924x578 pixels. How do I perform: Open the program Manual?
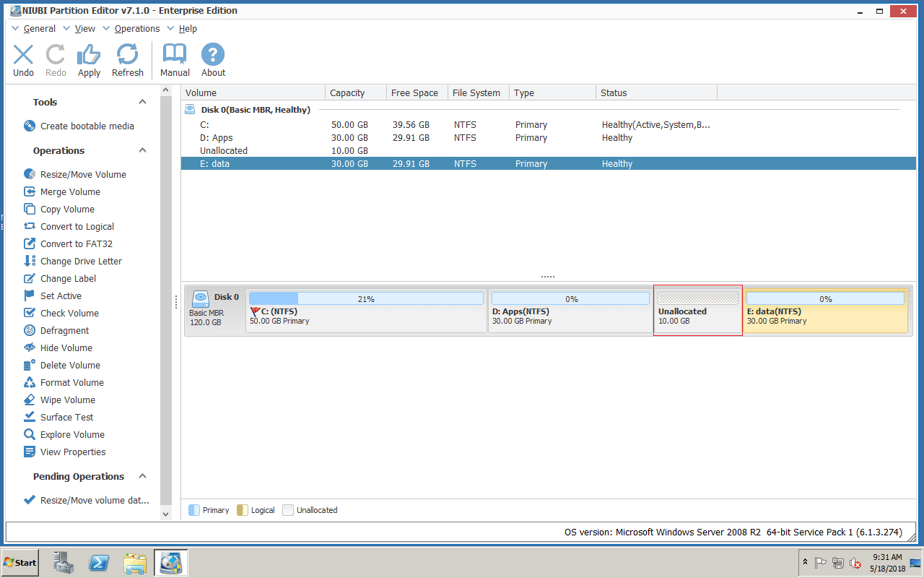[174, 60]
